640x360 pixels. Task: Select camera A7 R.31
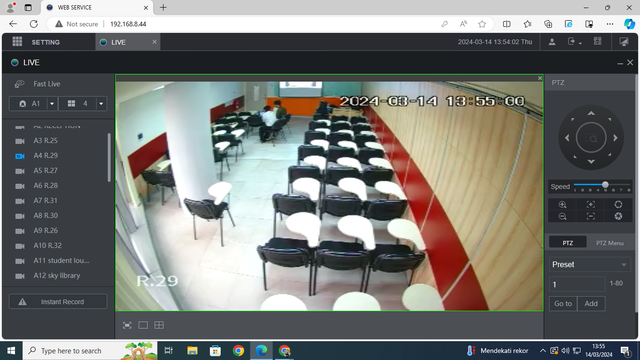click(x=45, y=201)
